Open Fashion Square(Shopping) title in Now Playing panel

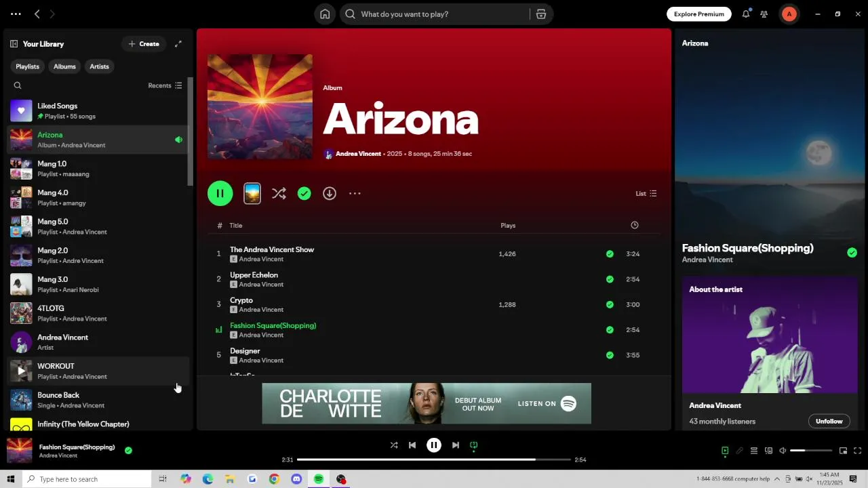[x=747, y=248]
